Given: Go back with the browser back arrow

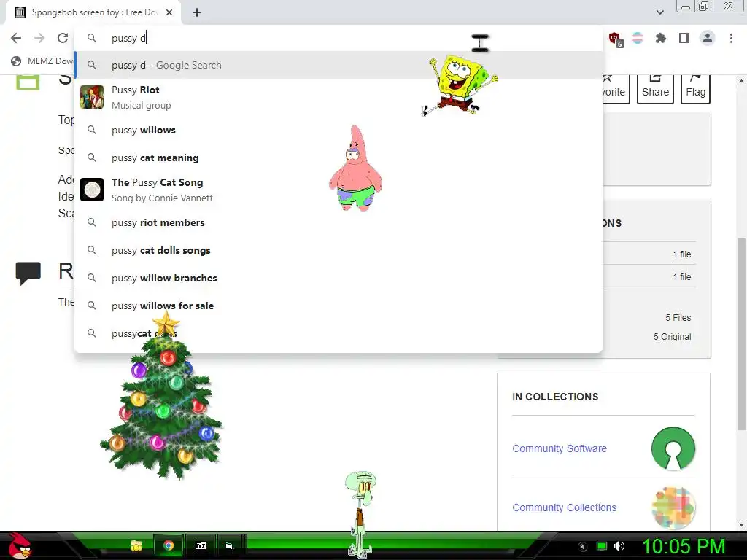Looking at the screenshot, I should click(x=16, y=38).
